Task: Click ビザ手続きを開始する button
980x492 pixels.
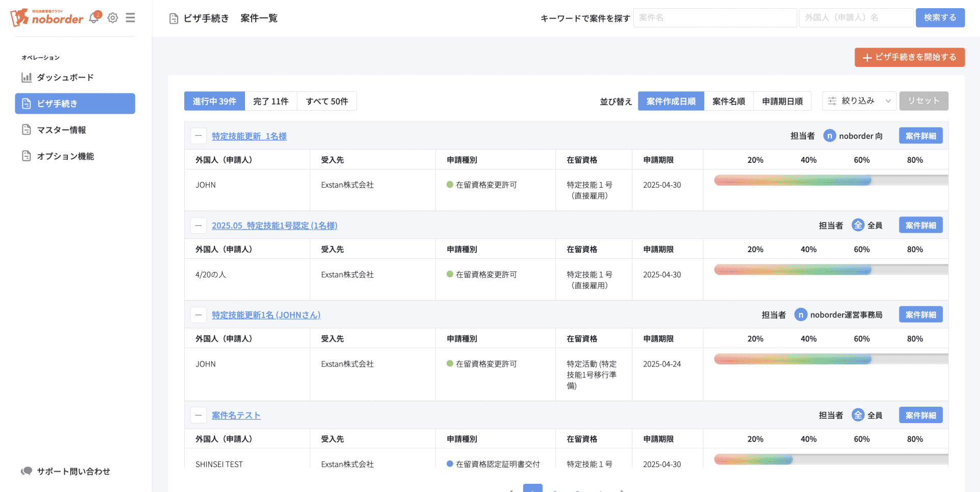Action: (x=909, y=57)
